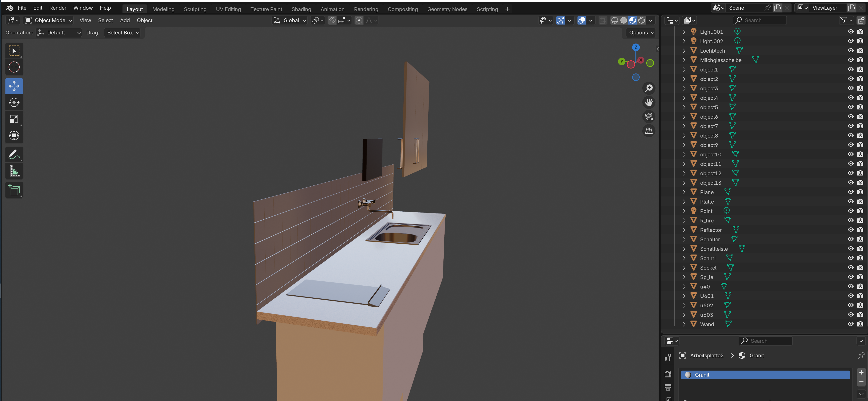Select the Rotate tool in toolbar

(x=14, y=103)
